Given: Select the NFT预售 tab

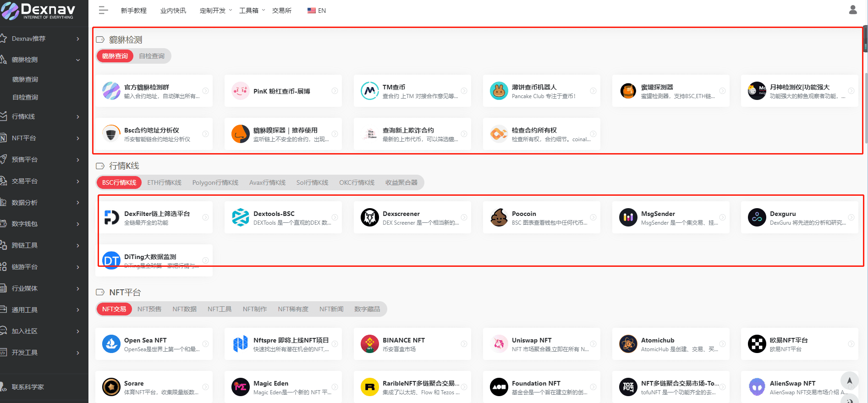Looking at the screenshot, I should coord(149,309).
